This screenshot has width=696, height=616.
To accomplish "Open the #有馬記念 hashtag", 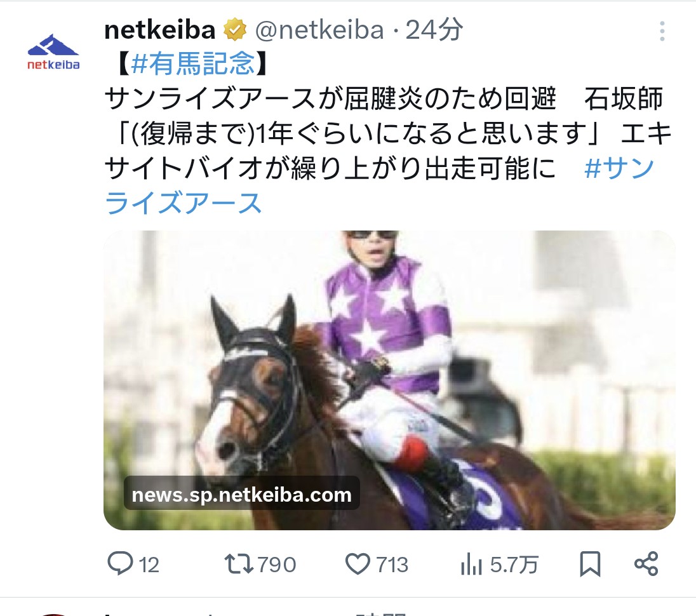I will [x=193, y=63].
